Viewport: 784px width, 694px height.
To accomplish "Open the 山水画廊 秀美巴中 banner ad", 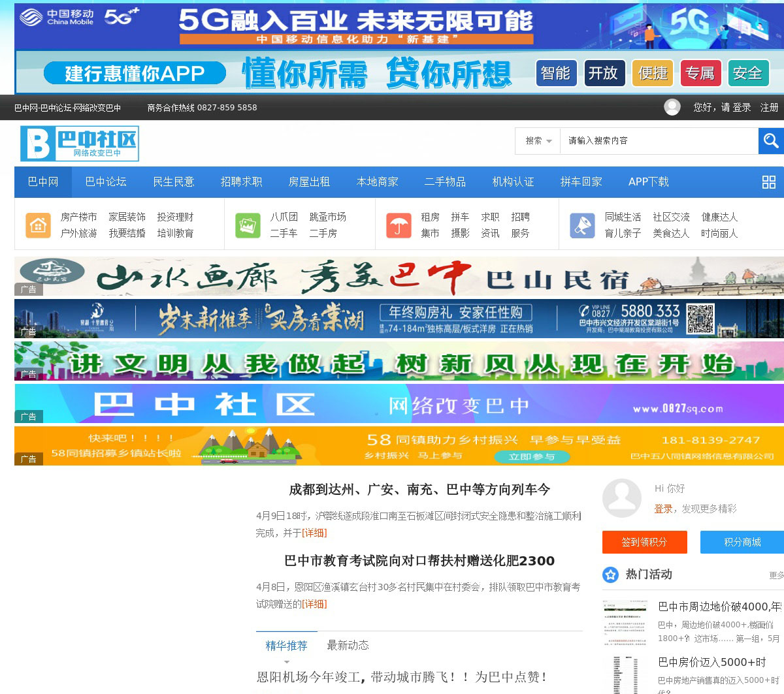I will point(399,276).
